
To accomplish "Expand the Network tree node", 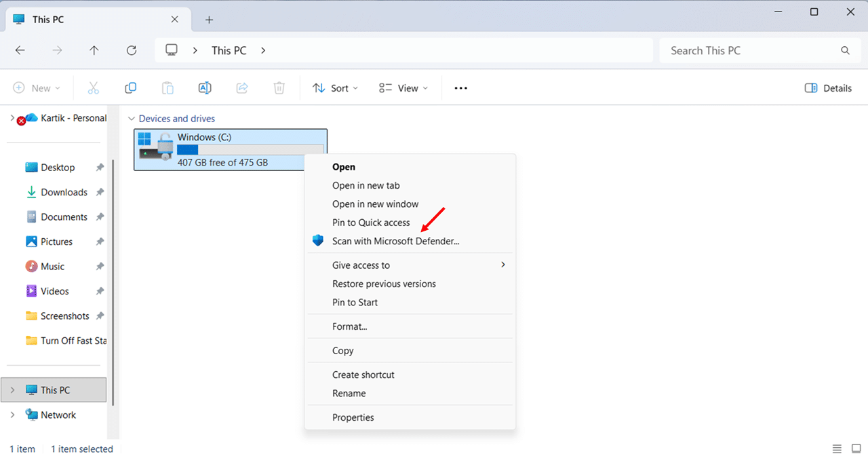I will (x=13, y=415).
